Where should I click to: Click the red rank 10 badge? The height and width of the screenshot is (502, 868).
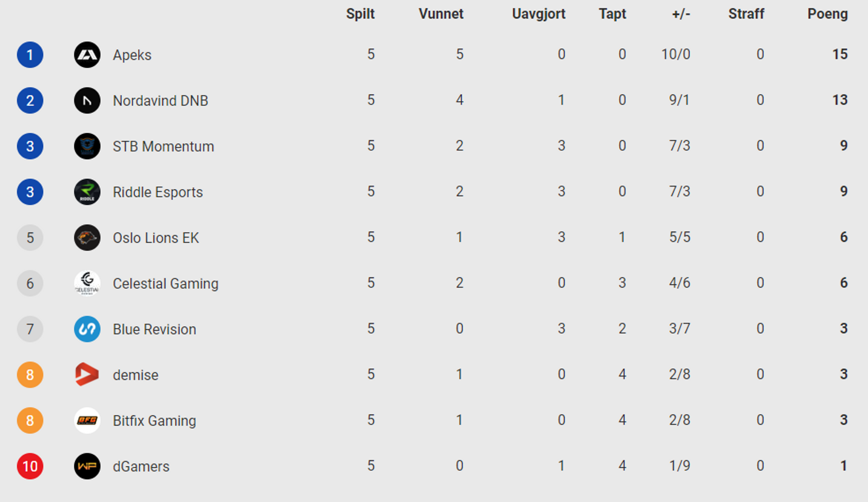click(x=30, y=466)
